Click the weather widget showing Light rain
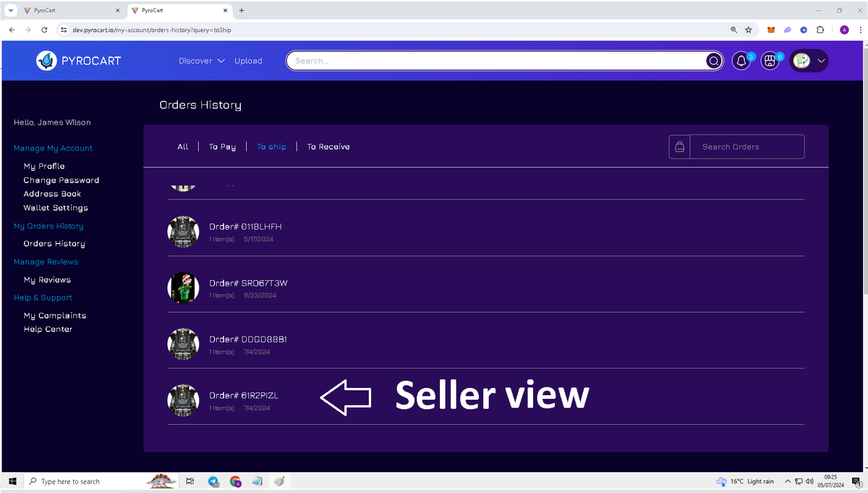 click(x=744, y=481)
